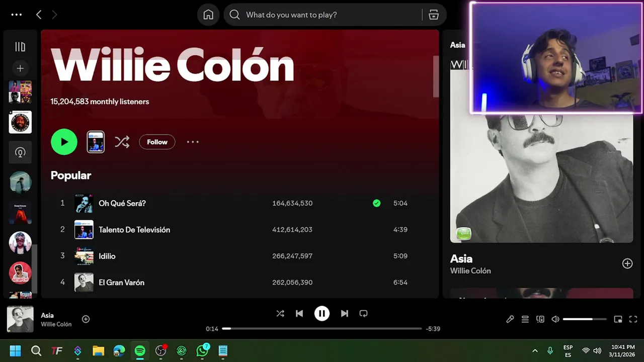Open WhatsApp from the taskbar
The image size is (644, 362).
tap(202, 351)
